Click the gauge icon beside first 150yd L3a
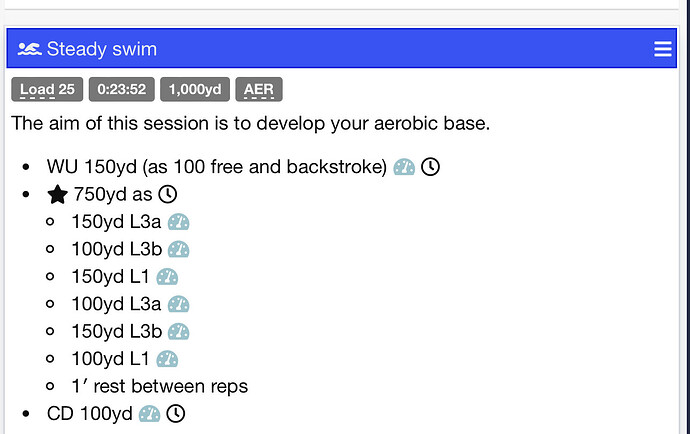The image size is (690, 434). click(178, 222)
